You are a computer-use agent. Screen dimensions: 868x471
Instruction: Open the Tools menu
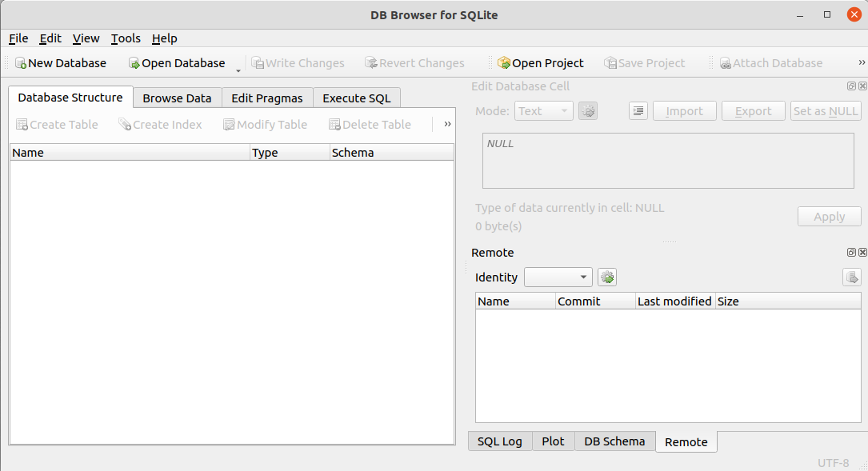(126, 38)
